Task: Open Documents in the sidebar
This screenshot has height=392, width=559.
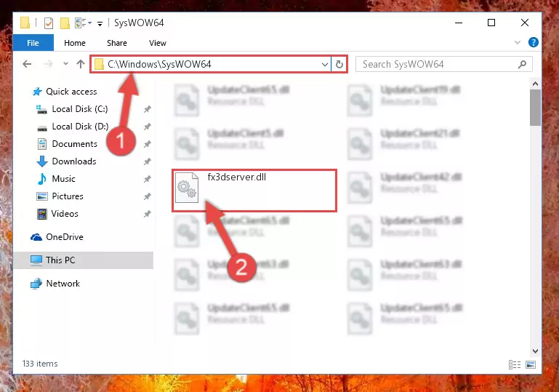Action: (67, 144)
